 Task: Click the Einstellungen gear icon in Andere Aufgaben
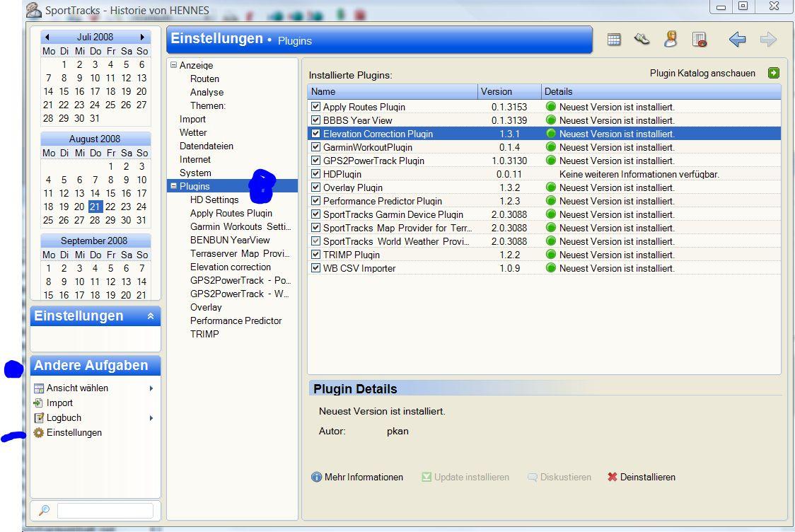(38, 432)
